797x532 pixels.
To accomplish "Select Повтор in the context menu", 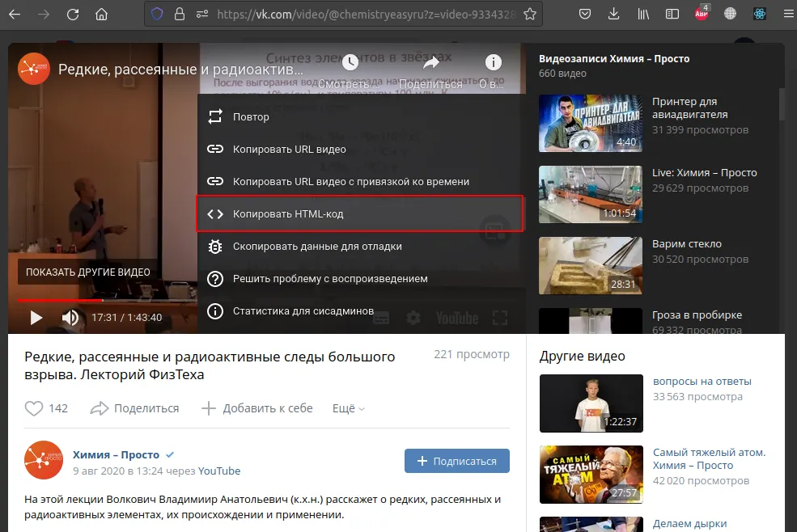I will [360, 117].
